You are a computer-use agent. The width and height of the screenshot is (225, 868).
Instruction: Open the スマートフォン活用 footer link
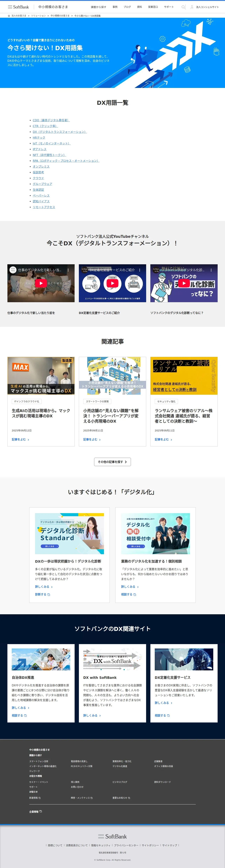click(x=39, y=761)
